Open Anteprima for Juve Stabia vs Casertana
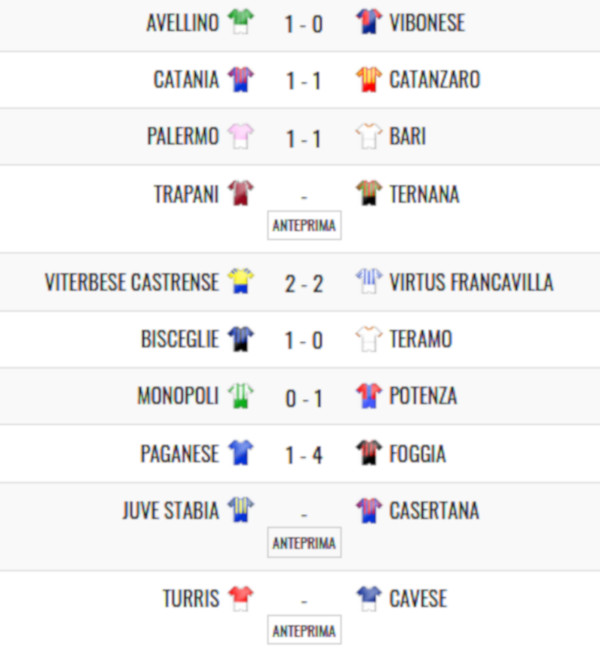The width and height of the screenshot is (600, 649). [x=304, y=543]
